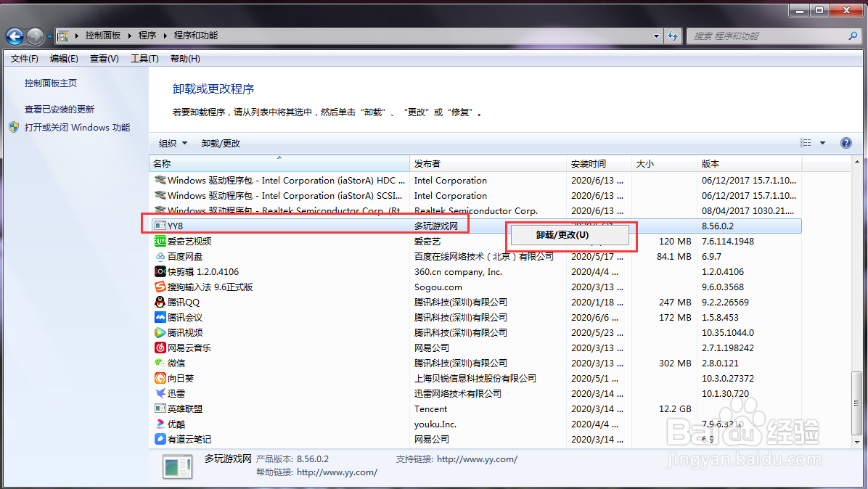Select the iaStorA HDC driver package icon
This screenshot has height=489, width=868.
tap(160, 181)
